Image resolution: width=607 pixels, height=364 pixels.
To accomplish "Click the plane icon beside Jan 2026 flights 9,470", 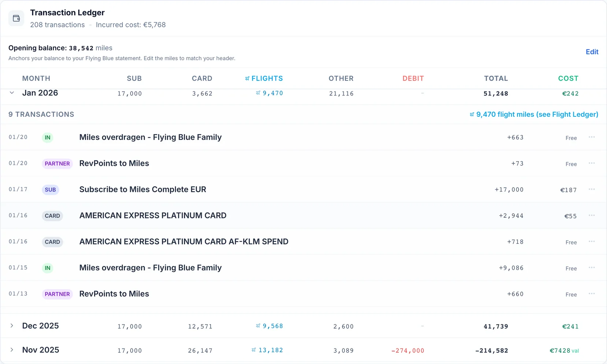I will point(258,93).
